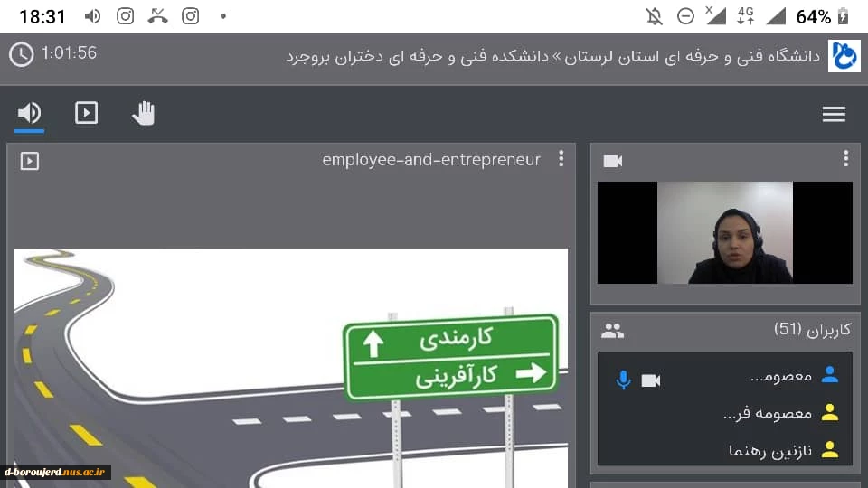Click the users group icon

612,331
